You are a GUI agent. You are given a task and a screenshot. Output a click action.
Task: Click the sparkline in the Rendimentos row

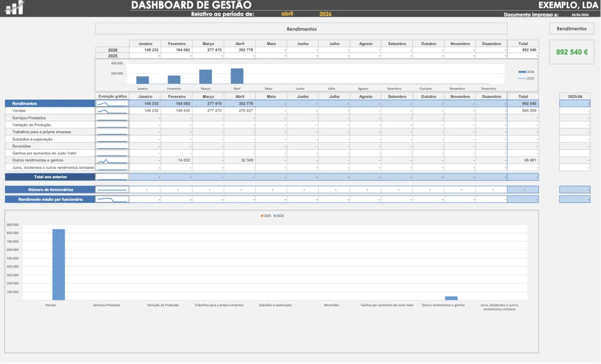pyautogui.click(x=112, y=104)
